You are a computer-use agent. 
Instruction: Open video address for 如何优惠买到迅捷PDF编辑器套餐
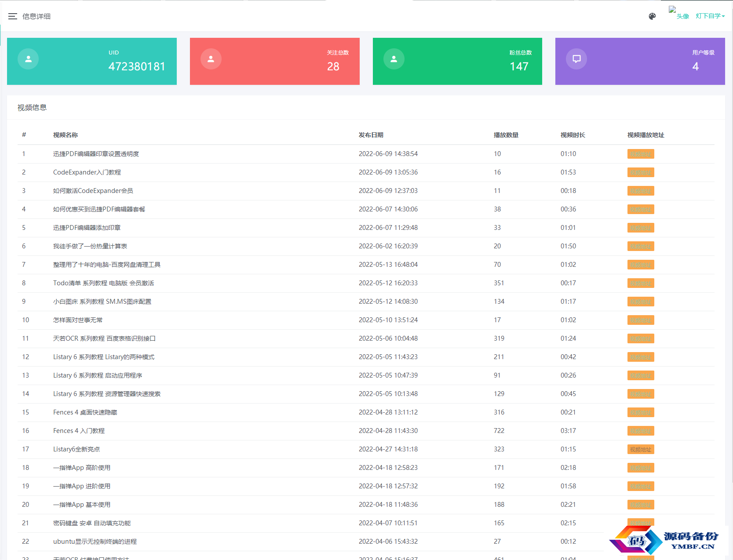641,209
